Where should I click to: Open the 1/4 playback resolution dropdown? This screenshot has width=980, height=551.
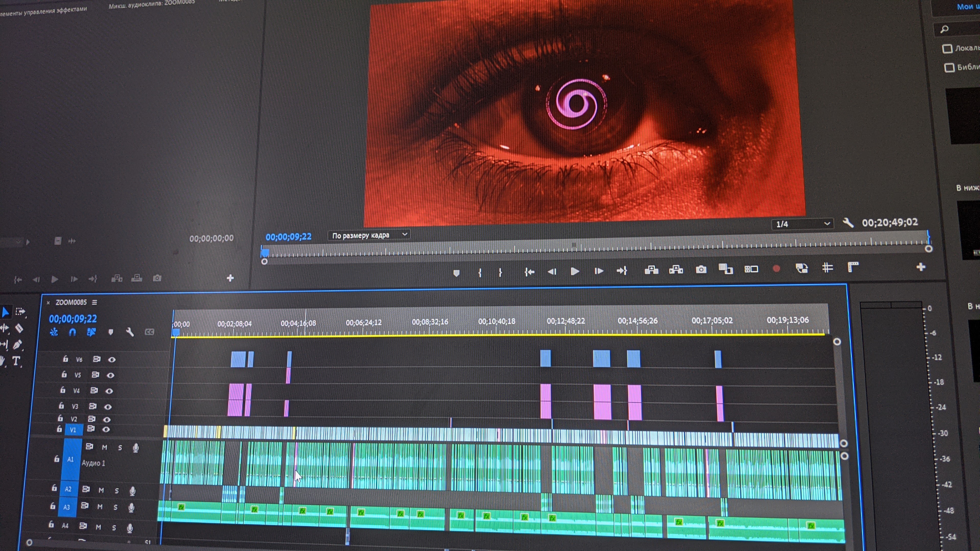click(802, 224)
